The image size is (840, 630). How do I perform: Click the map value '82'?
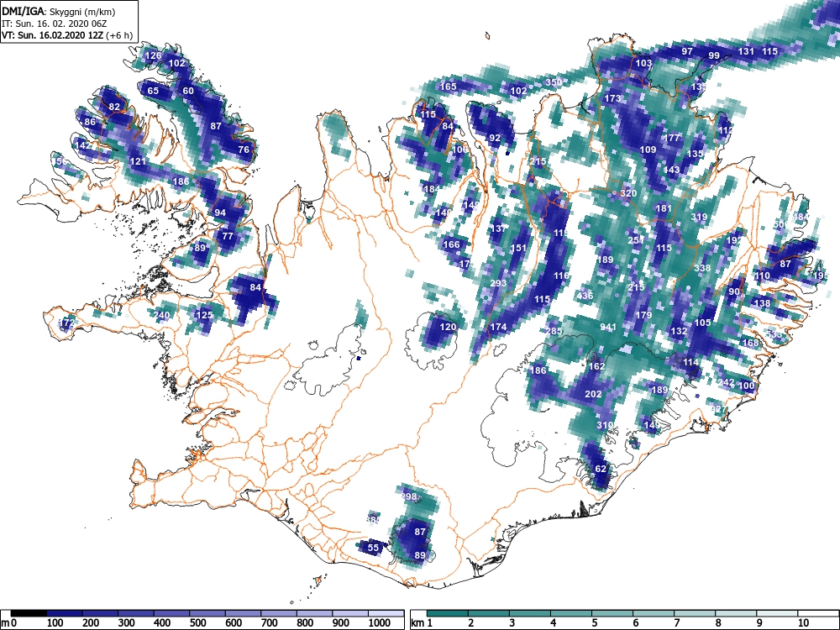(114, 107)
